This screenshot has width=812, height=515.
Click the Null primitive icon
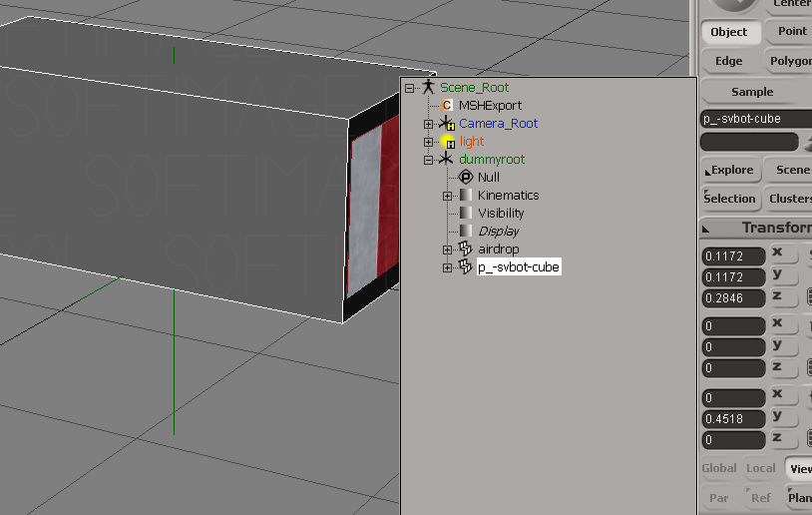point(466,178)
